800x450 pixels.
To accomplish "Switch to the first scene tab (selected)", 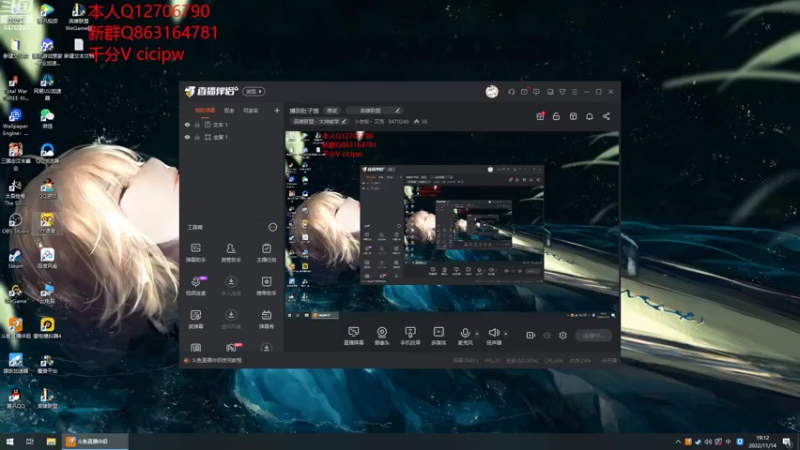I will 205,111.
